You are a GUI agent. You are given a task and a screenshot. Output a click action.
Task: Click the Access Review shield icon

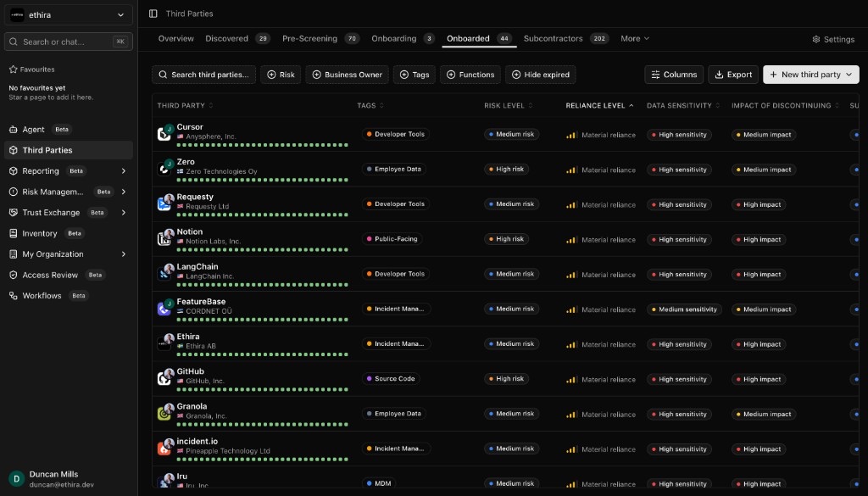(14, 275)
